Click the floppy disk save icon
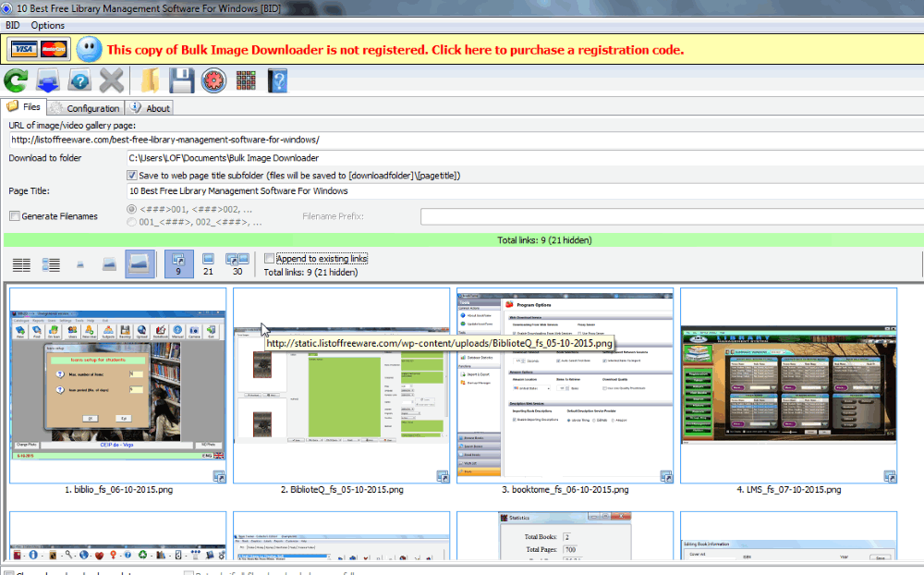The width and height of the screenshot is (924, 575). tap(181, 80)
